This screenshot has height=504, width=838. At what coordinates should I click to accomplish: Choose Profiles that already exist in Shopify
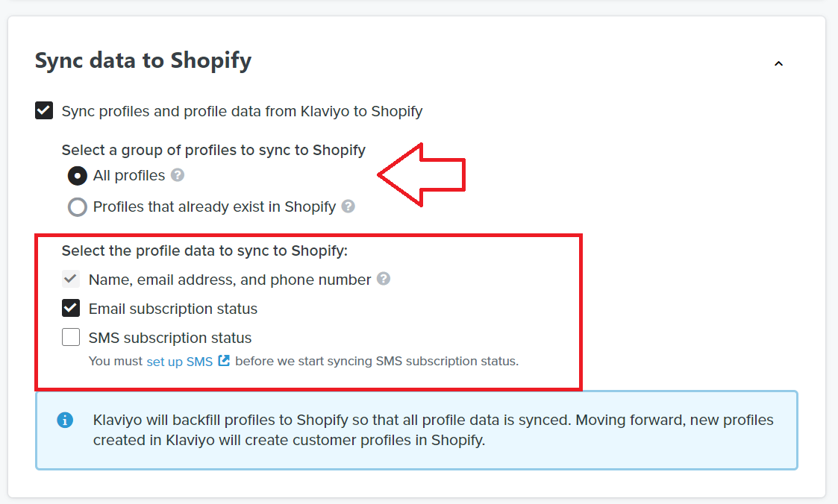click(78, 207)
